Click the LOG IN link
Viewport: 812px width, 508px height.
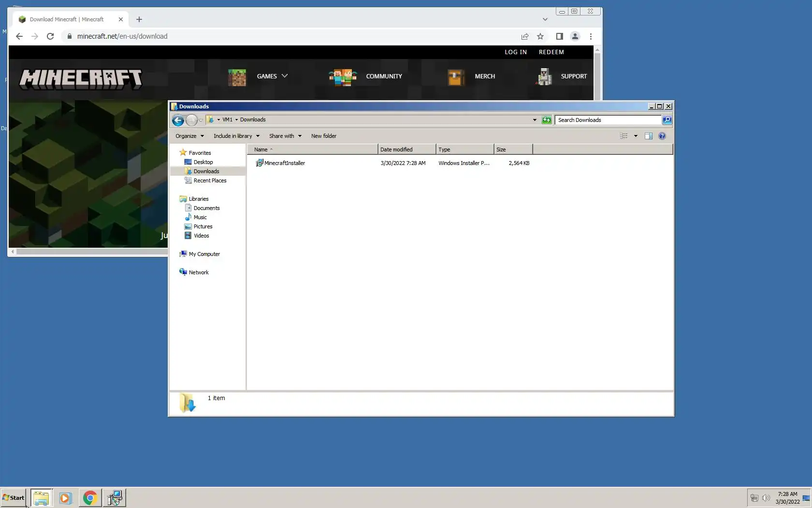516,52
